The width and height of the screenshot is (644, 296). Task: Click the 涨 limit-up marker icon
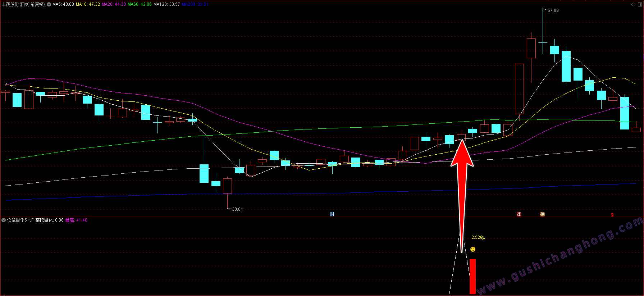[519, 214]
